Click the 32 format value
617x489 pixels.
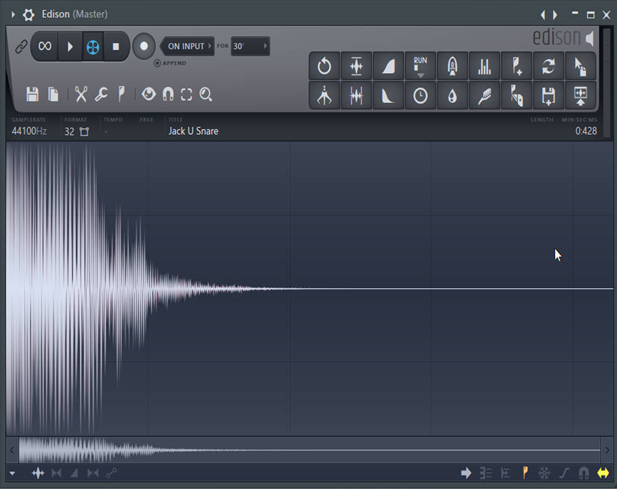[x=69, y=131]
